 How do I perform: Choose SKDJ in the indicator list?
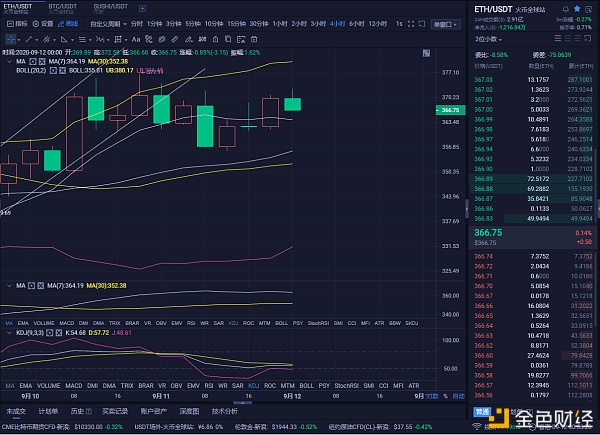pos(412,323)
